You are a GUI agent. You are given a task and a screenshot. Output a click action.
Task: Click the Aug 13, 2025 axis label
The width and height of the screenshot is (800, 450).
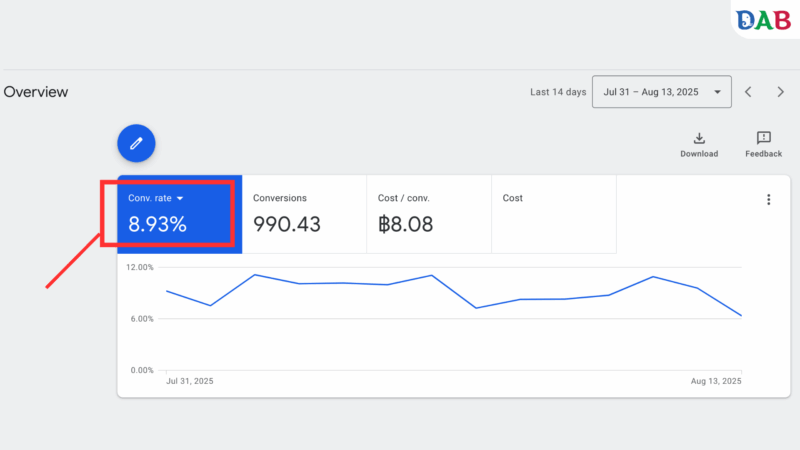(x=716, y=381)
